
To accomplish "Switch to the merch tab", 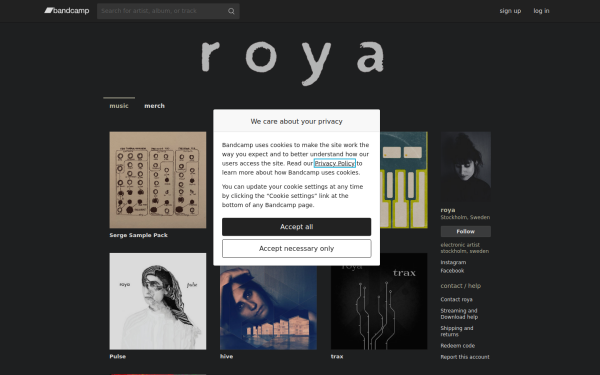I will pos(155,106).
